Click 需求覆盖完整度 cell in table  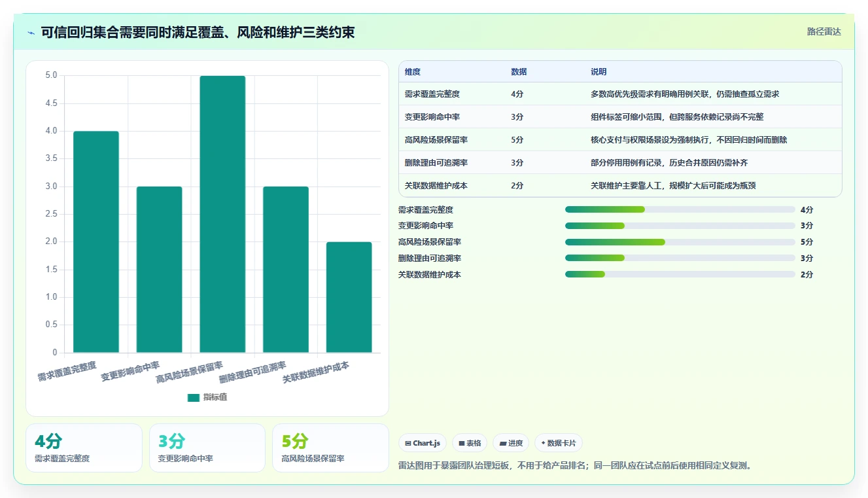pos(432,94)
